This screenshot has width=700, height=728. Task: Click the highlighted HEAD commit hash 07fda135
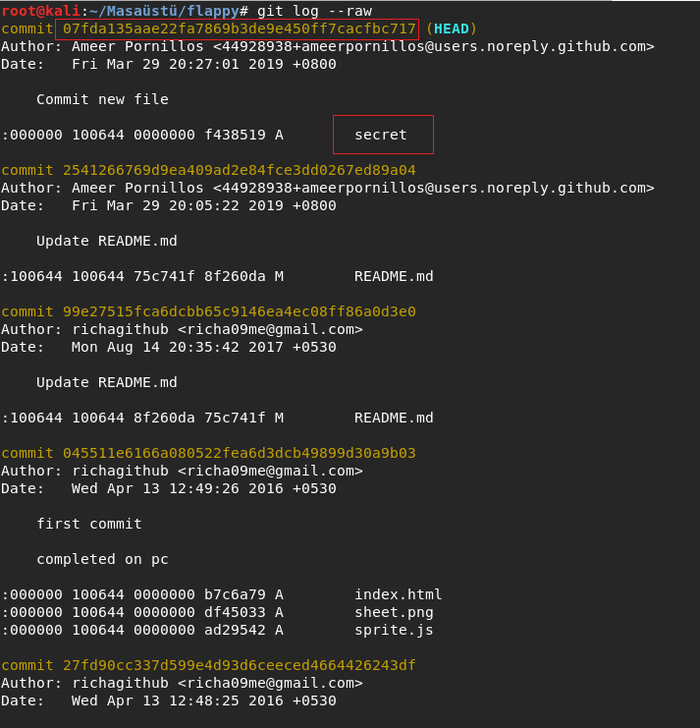click(x=239, y=28)
